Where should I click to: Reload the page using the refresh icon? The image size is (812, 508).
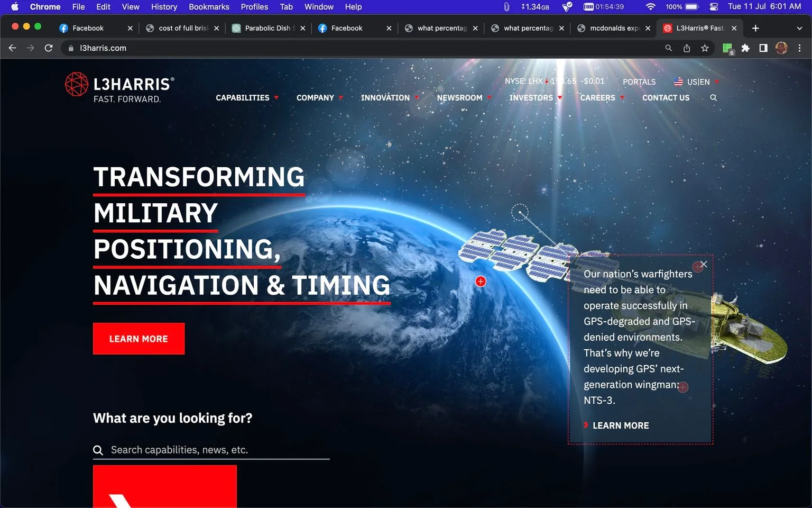(x=48, y=48)
